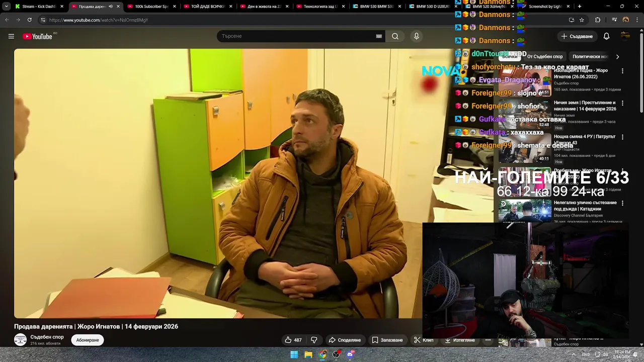Open the Ничия земя video thumbnail (52:48)
Screen dimensions: 644x362
[525, 114]
